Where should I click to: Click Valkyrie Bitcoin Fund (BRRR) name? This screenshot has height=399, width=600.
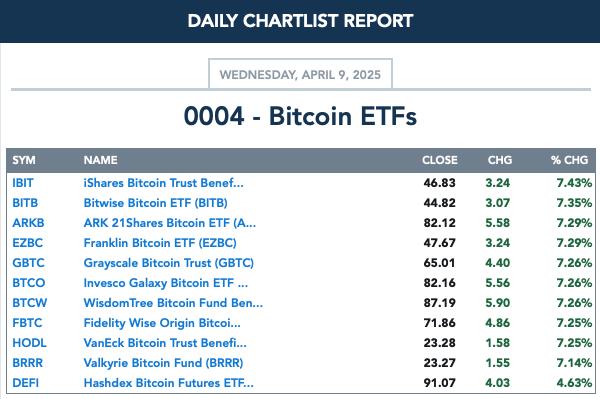[x=163, y=363]
